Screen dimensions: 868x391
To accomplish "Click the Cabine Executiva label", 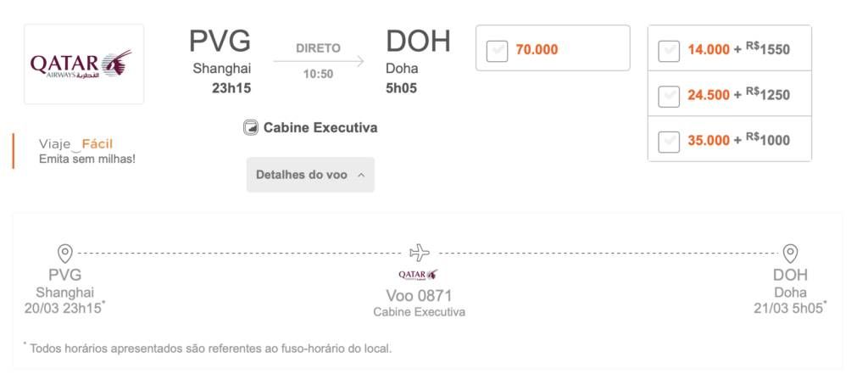I will [x=320, y=128].
